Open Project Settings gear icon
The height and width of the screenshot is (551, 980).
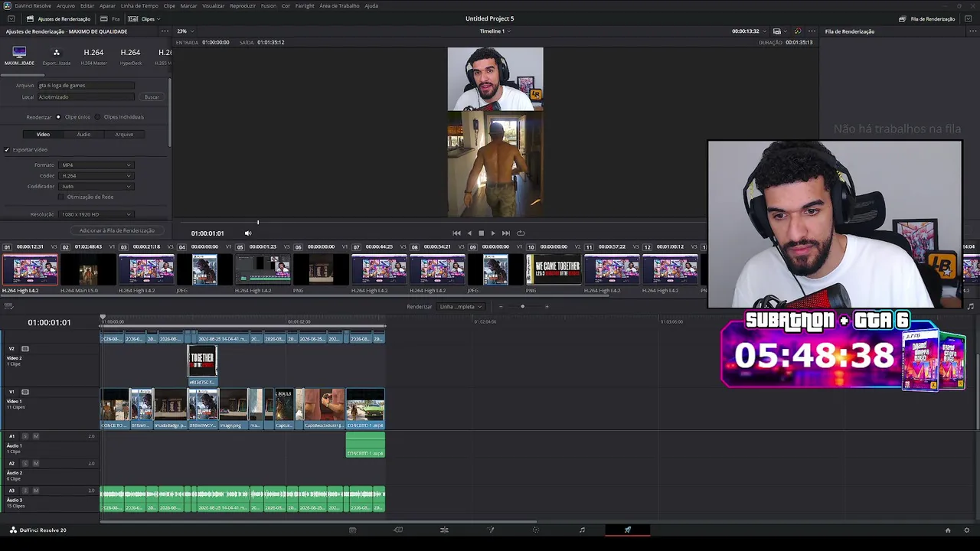[x=967, y=530]
